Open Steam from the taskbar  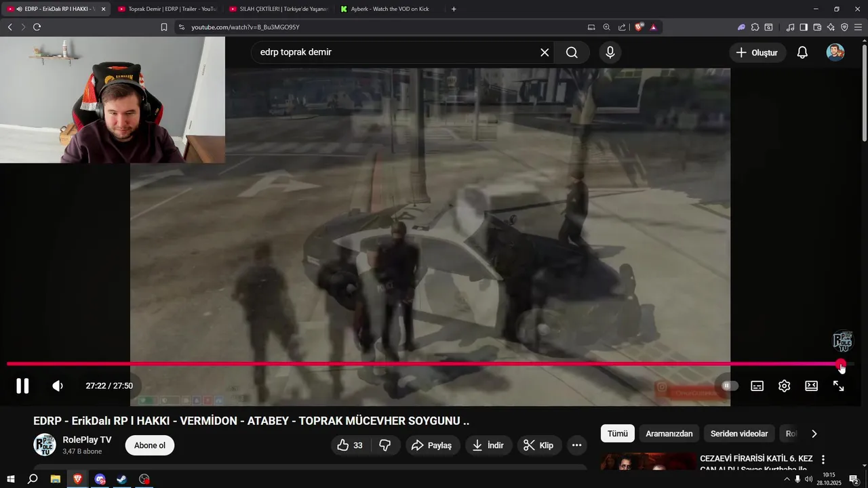(x=121, y=479)
